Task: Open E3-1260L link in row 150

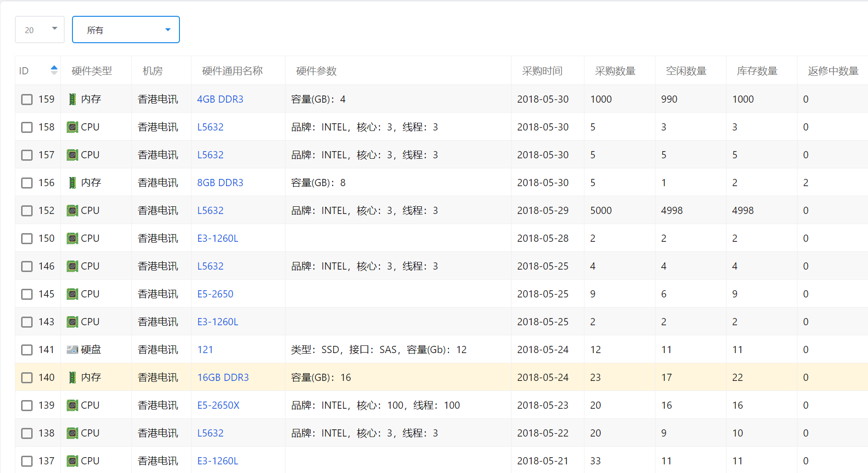Action: pyautogui.click(x=218, y=238)
